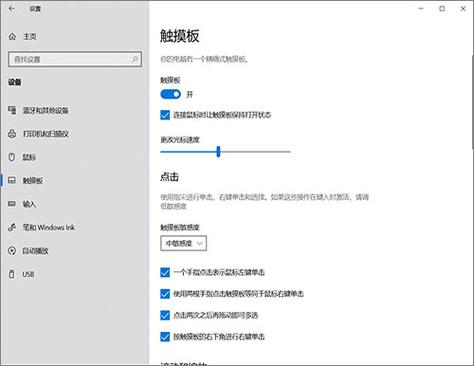
Task: Click the home icon beside 主页
Action: tap(12, 36)
